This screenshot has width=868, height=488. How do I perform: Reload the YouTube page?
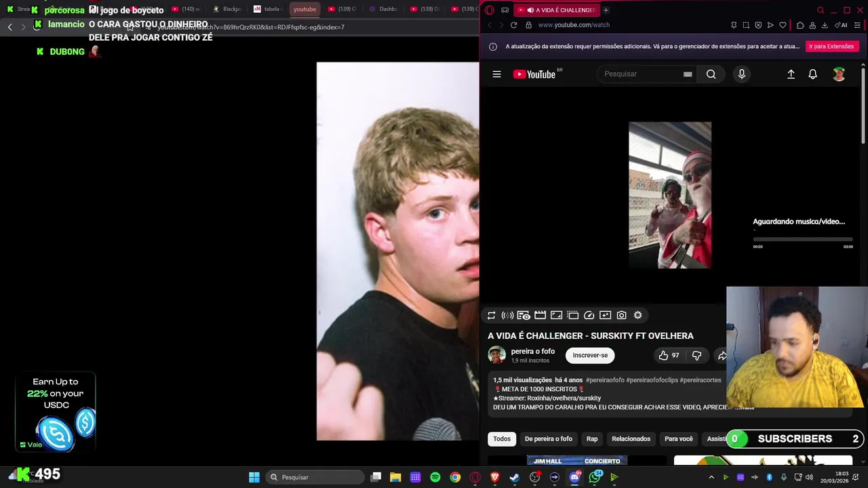coord(513,25)
